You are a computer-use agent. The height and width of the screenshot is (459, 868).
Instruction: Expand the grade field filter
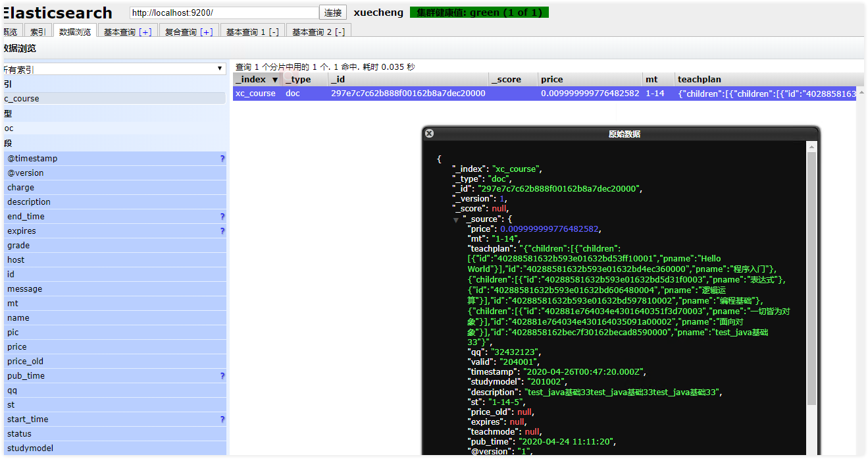(113, 246)
